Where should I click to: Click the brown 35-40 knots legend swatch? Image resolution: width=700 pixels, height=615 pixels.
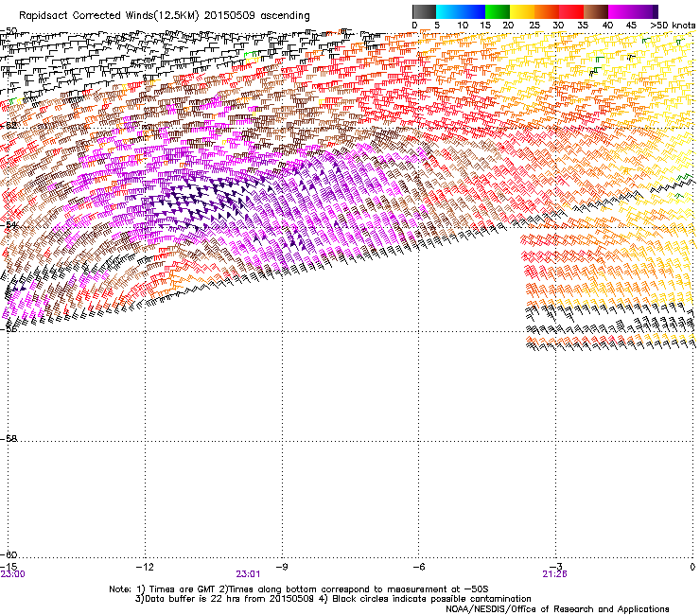pos(596,11)
